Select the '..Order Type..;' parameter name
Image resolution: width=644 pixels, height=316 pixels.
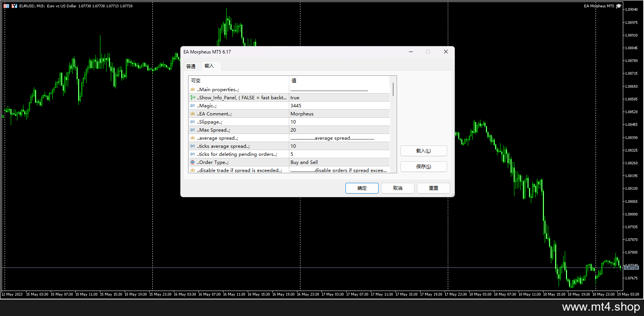pyautogui.click(x=213, y=162)
